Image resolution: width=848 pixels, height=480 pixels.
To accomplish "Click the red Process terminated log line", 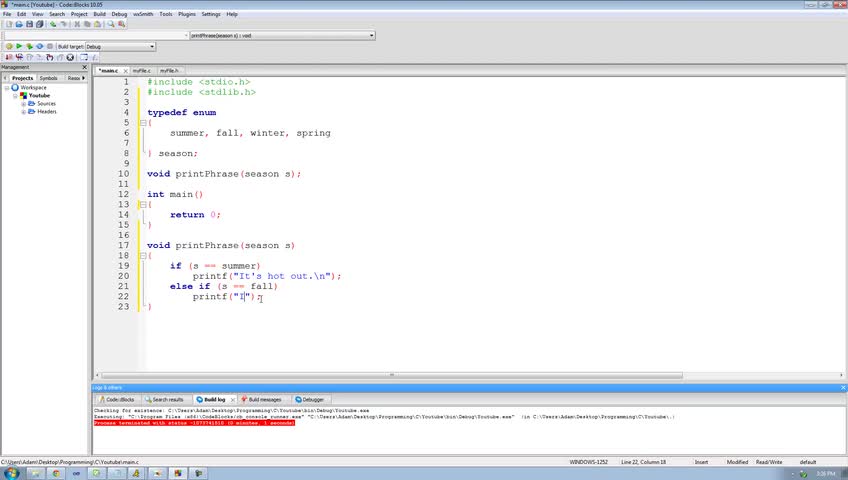I will (x=194, y=423).
